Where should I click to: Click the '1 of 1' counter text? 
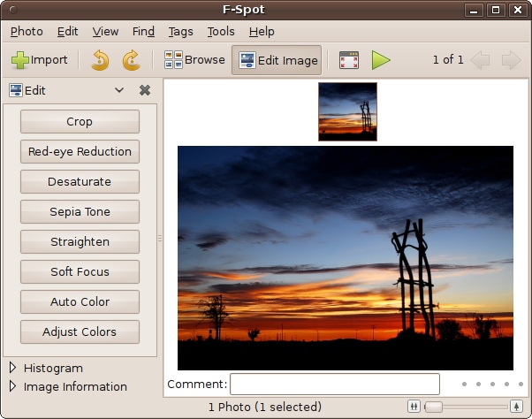click(x=448, y=60)
